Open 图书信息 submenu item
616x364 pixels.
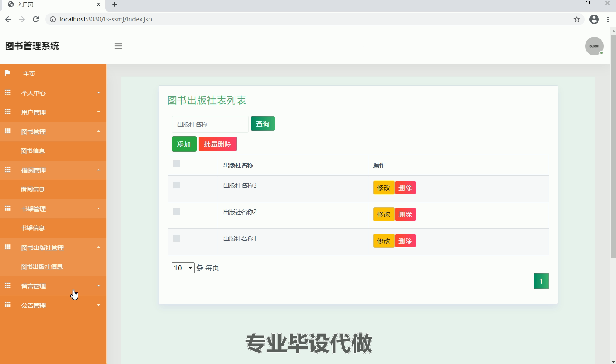coord(33,151)
